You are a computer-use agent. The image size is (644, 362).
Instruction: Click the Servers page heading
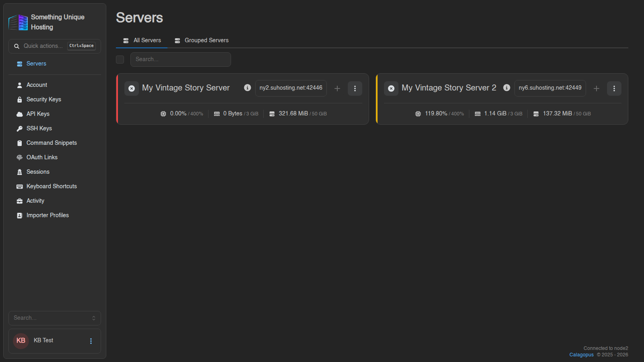click(140, 18)
